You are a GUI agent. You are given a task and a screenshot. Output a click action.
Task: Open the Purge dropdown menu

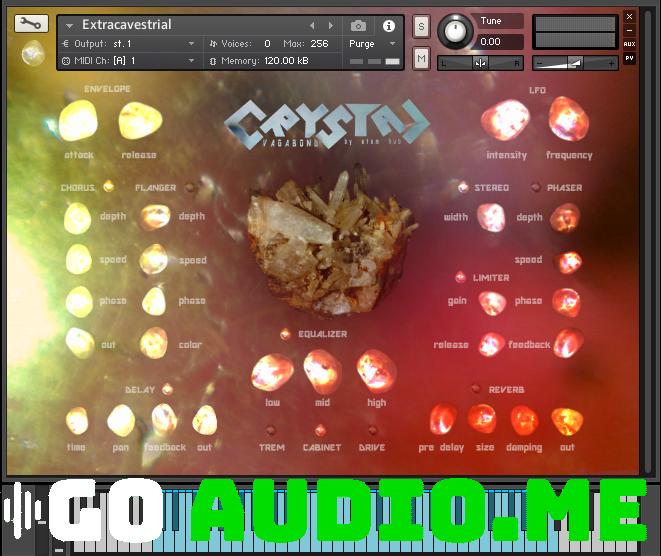[373, 44]
